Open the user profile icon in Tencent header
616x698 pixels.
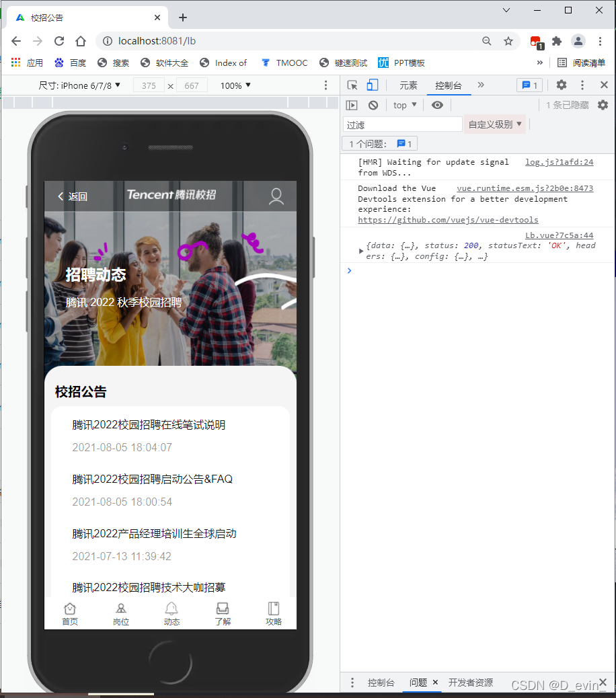coord(276,196)
